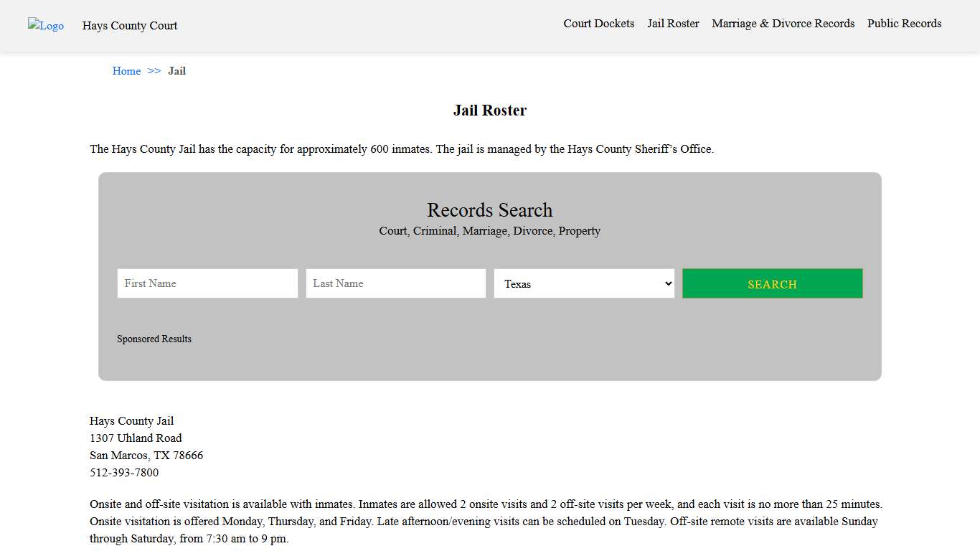This screenshot has height=551, width=980.
Task: Follow the Home breadcrumb link
Action: [x=126, y=71]
